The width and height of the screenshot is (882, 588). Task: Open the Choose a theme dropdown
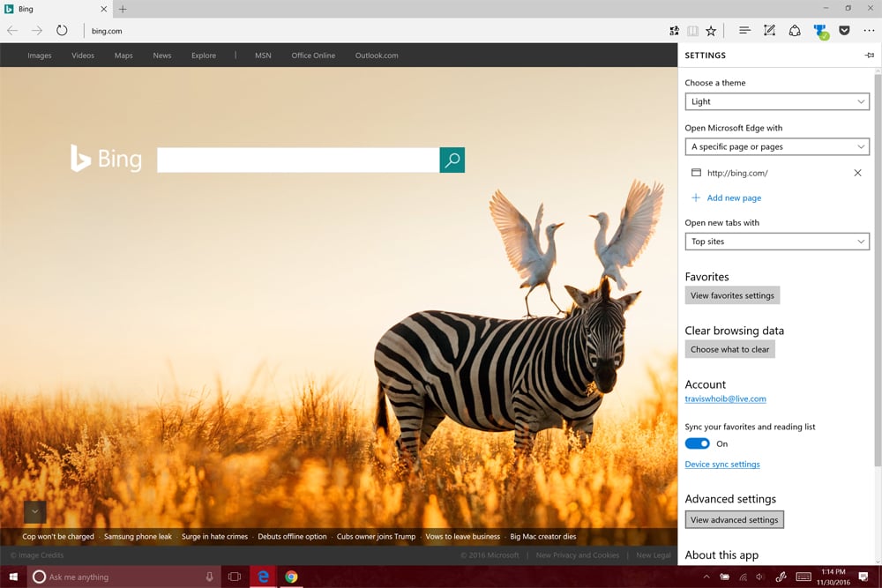(x=777, y=101)
